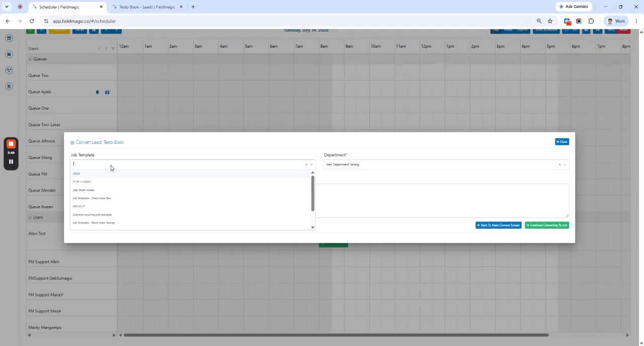The width and height of the screenshot is (644, 346).
Task: Reload the current page
Action: [32, 21]
